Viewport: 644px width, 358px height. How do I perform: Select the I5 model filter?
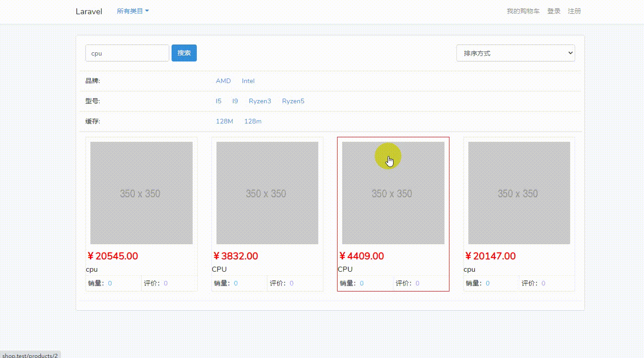coord(219,101)
